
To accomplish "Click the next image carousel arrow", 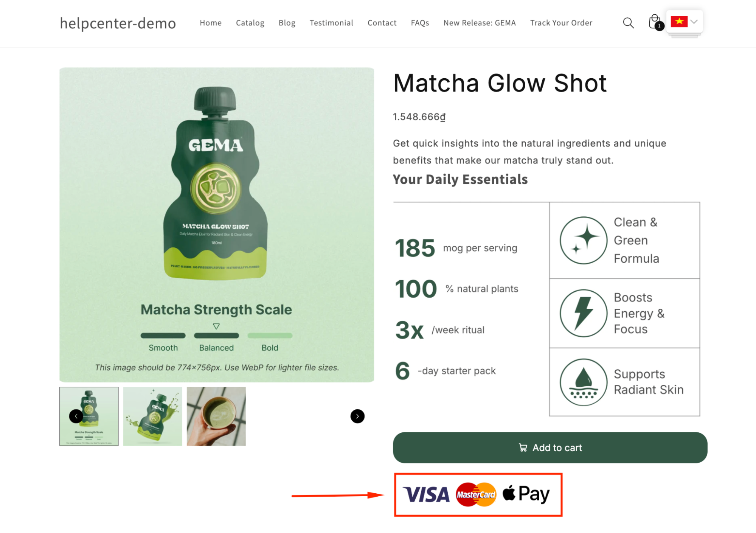I will tap(357, 416).
